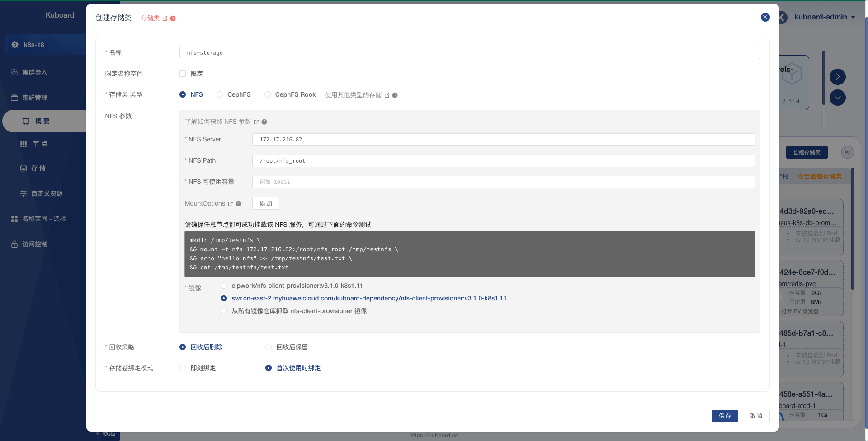Click help icon next to 了解如何获取 NFS 参数
This screenshot has width=868, height=441.
click(x=264, y=122)
